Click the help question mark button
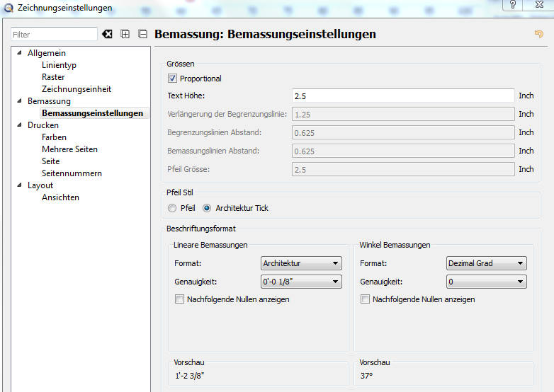Screen dimensions: 554x392 coord(512,6)
